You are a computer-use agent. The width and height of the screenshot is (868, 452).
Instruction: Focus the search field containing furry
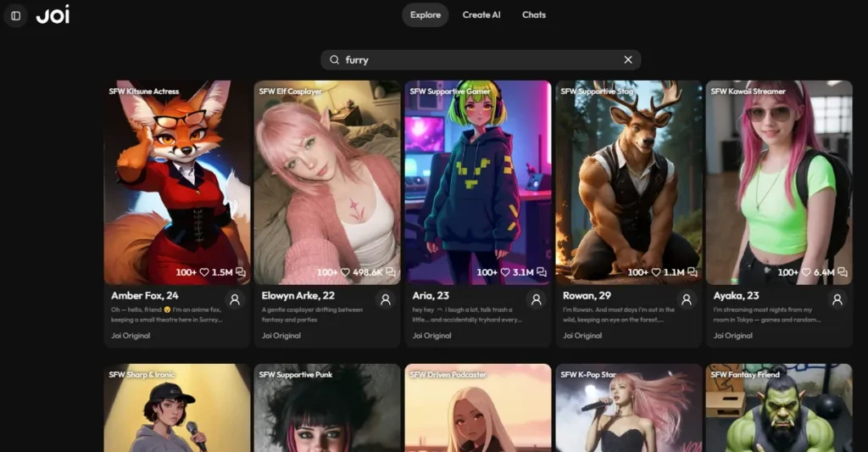[x=481, y=60]
